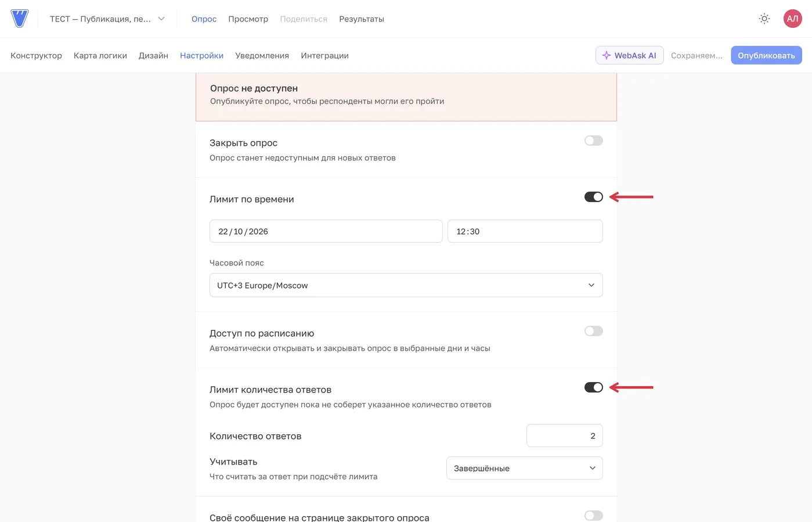Open the Результаты tab
This screenshot has height=522, width=812.
click(362, 19)
